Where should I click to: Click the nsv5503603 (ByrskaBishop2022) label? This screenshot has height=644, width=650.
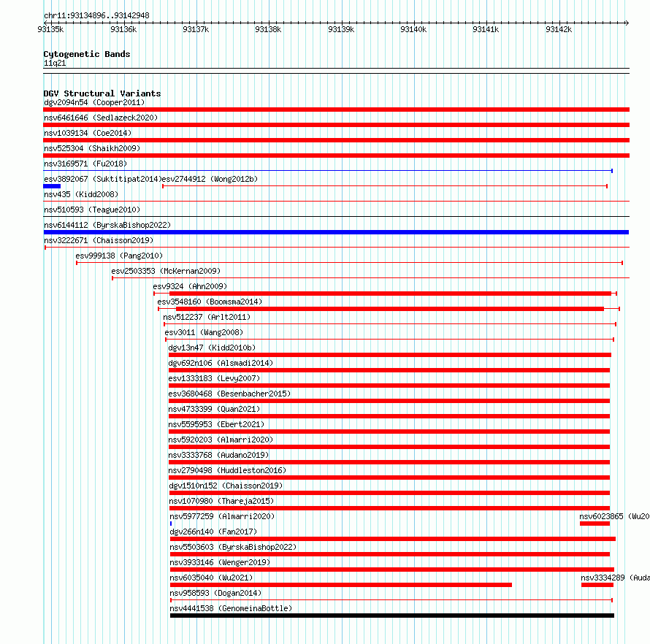(x=234, y=547)
